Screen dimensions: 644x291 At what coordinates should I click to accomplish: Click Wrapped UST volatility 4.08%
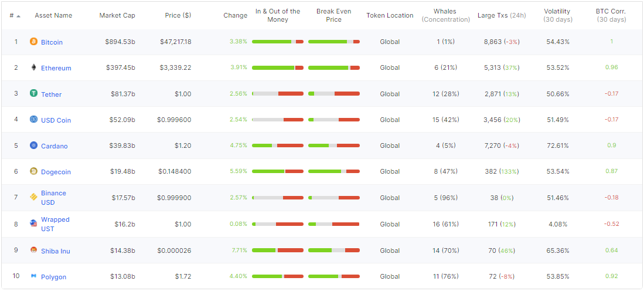tap(558, 224)
